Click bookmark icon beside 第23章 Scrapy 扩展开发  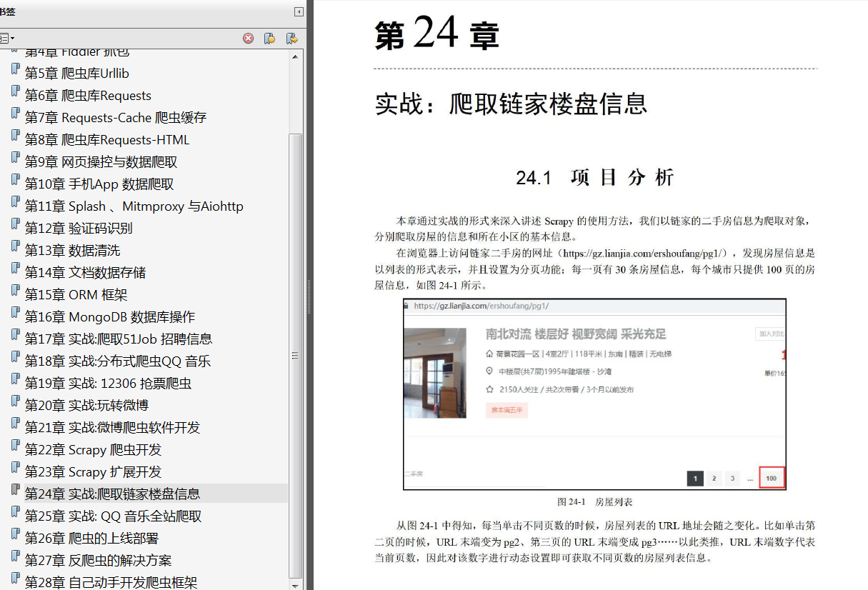point(15,469)
